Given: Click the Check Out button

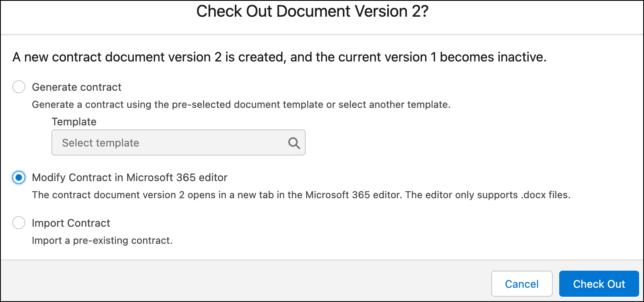Looking at the screenshot, I should [598, 284].
